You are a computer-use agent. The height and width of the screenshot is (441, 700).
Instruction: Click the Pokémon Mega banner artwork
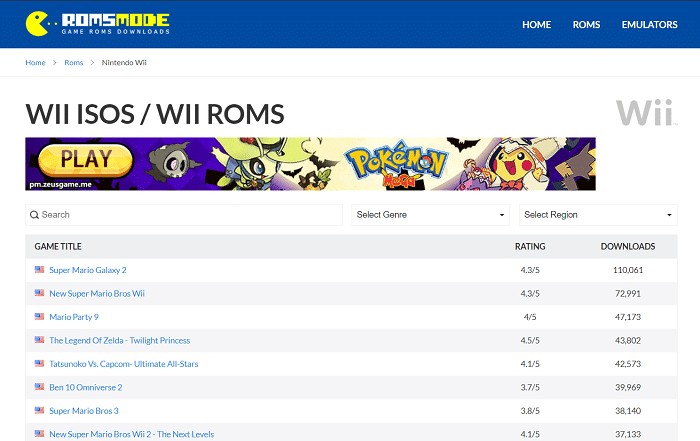tap(310, 164)
